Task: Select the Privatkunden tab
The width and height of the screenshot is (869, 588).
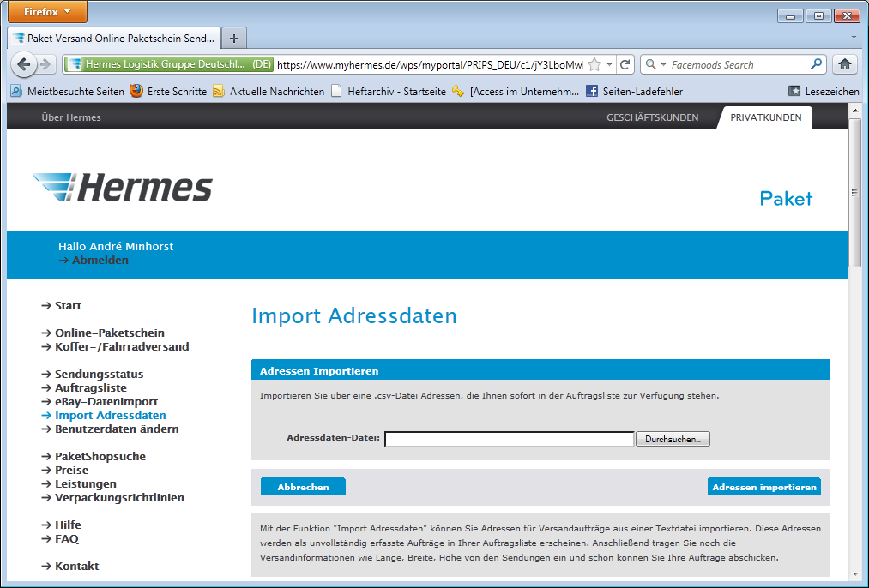Action: tap(765, 117)
